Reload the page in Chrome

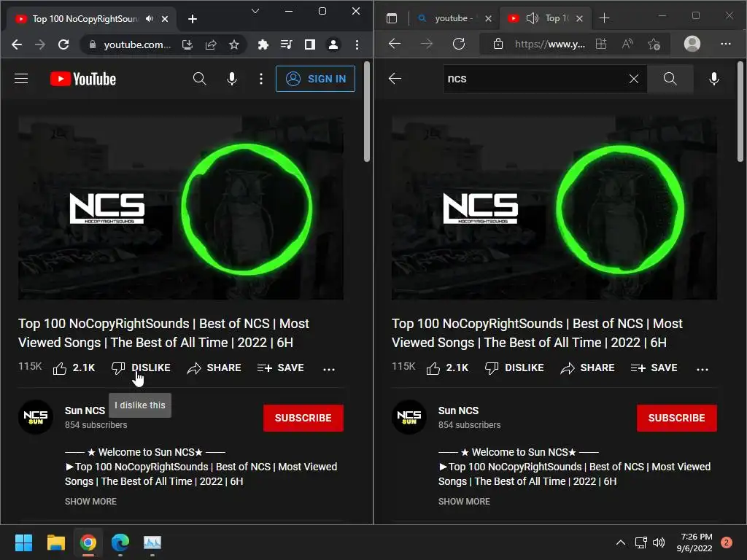(63, 44)
